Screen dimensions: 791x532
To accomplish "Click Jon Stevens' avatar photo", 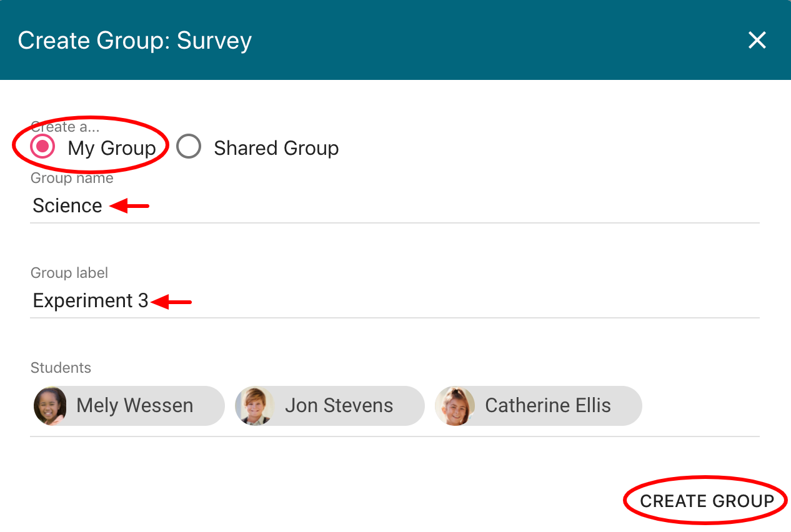I will (x=254, y=406).
